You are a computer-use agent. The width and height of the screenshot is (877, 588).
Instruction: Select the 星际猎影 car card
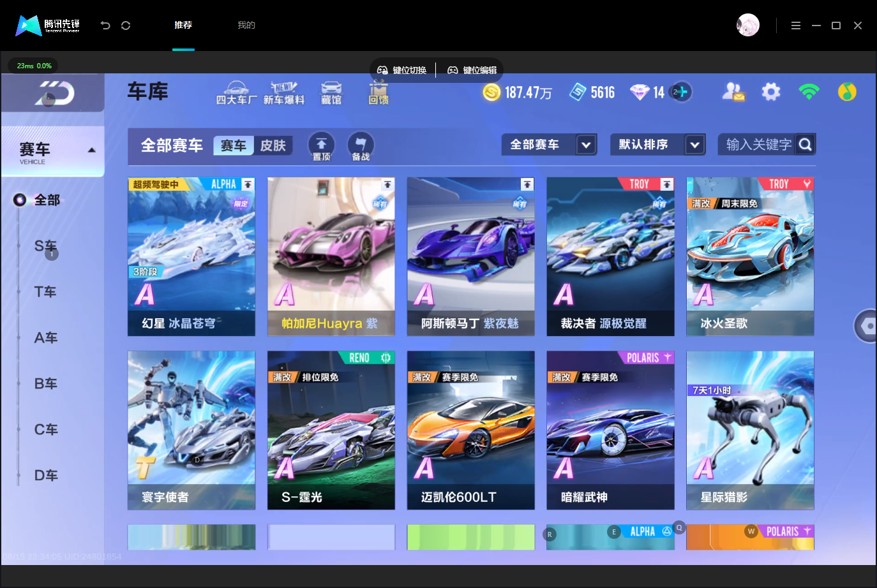[x=751, y=430]
